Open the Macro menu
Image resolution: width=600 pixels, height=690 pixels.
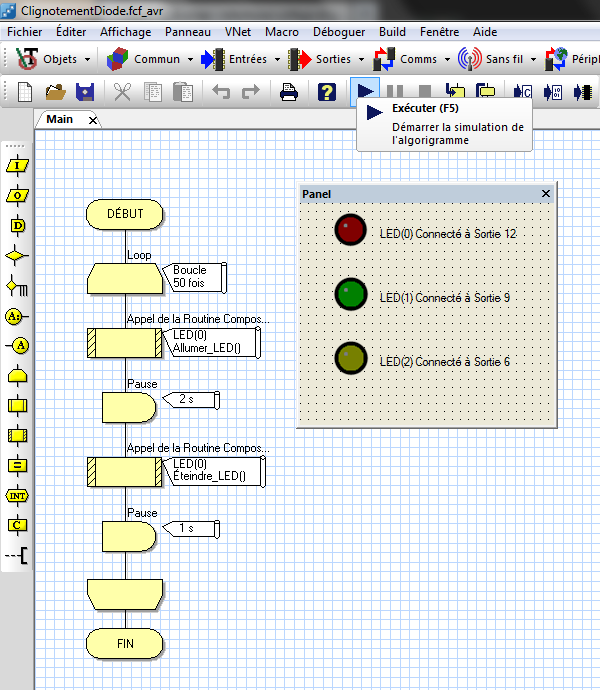pyautogui.click(x=282, y=32)
